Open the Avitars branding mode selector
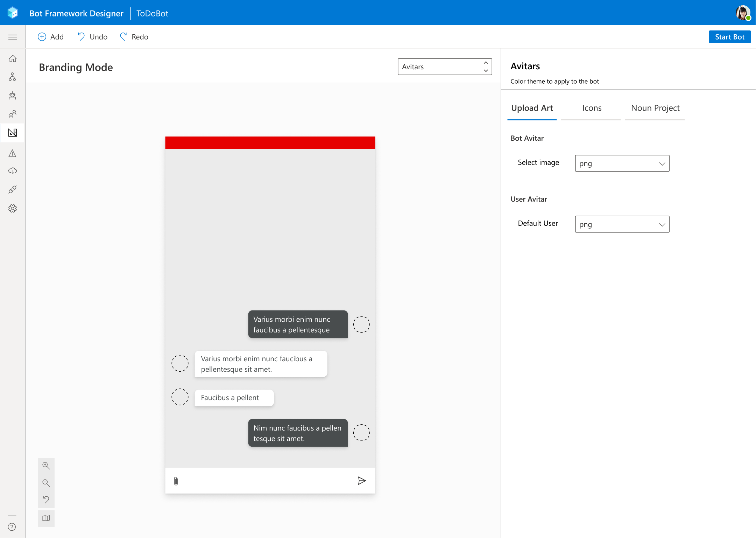Image resolution: width=756 pixels, height=538 pixels. click(445, 67)
